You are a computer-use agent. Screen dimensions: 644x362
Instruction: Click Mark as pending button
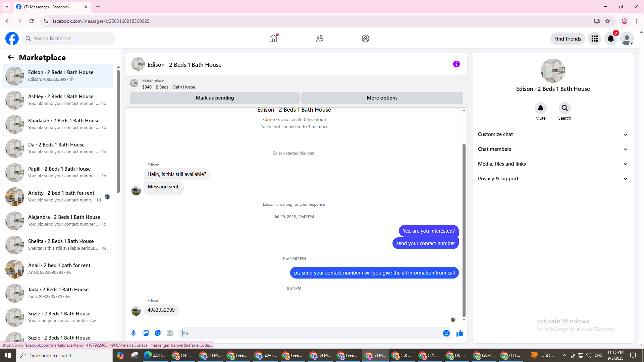215,98
